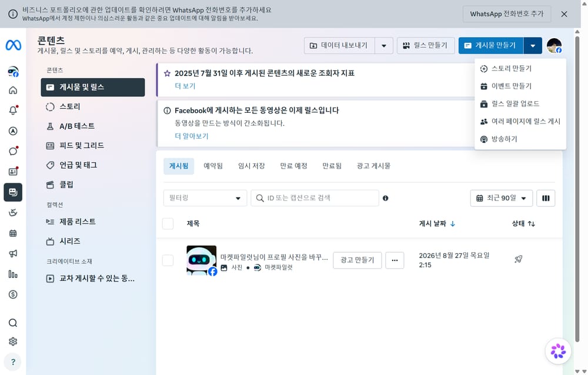Click the search magnifier in left rail
The image size is (588, 375).
13,323
